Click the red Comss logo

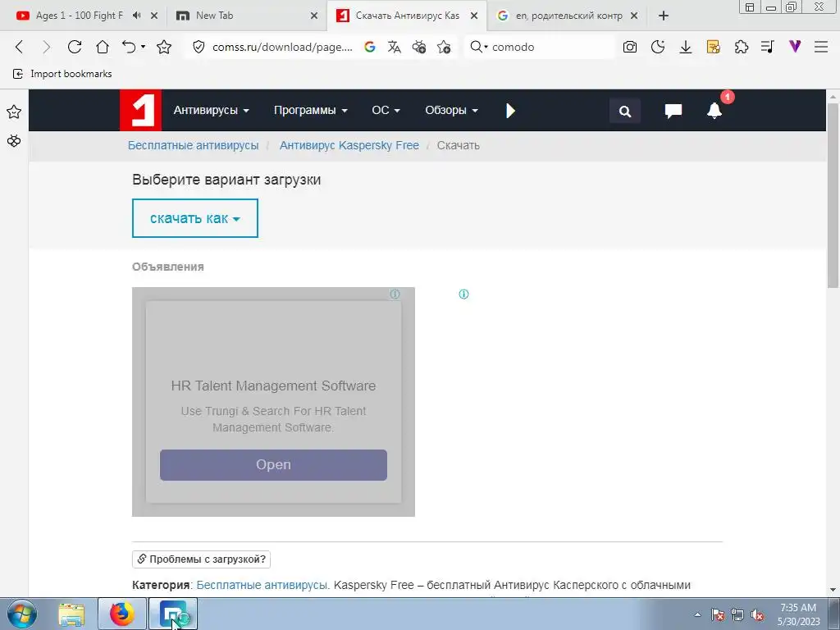pos(140,111)
